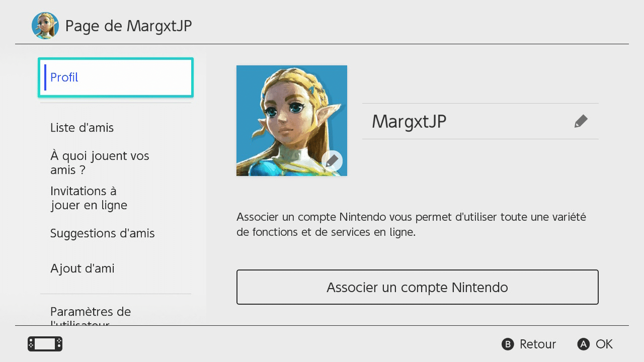The width and height of the screenshot is (644, 362).
Task: Click the Switch controller icon in the footer
Action: pos(45,344)
